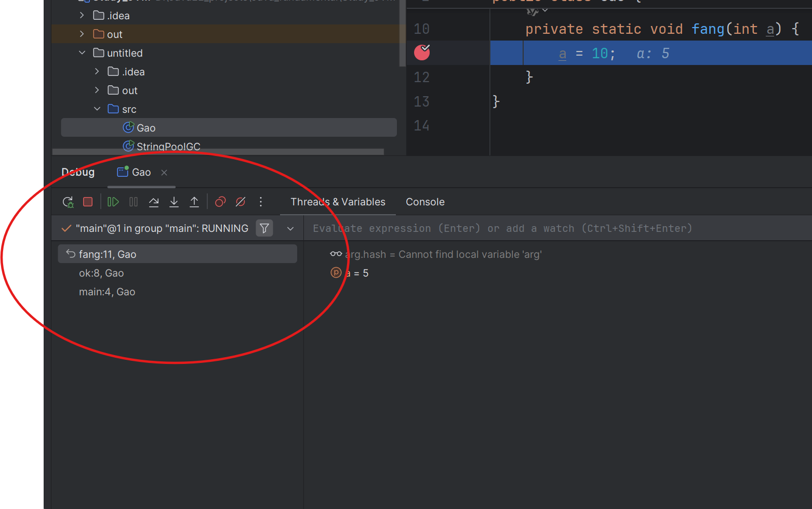Remove the breakpoint on line 11
This screenshot has width=812, height=509.
pyautogui.click(x=422, y=52)
